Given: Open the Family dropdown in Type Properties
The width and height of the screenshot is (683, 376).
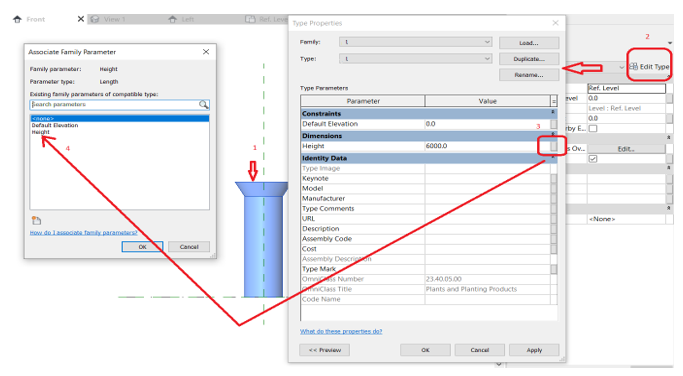Looking at the screenshot, I should click(x=416, y=42).
